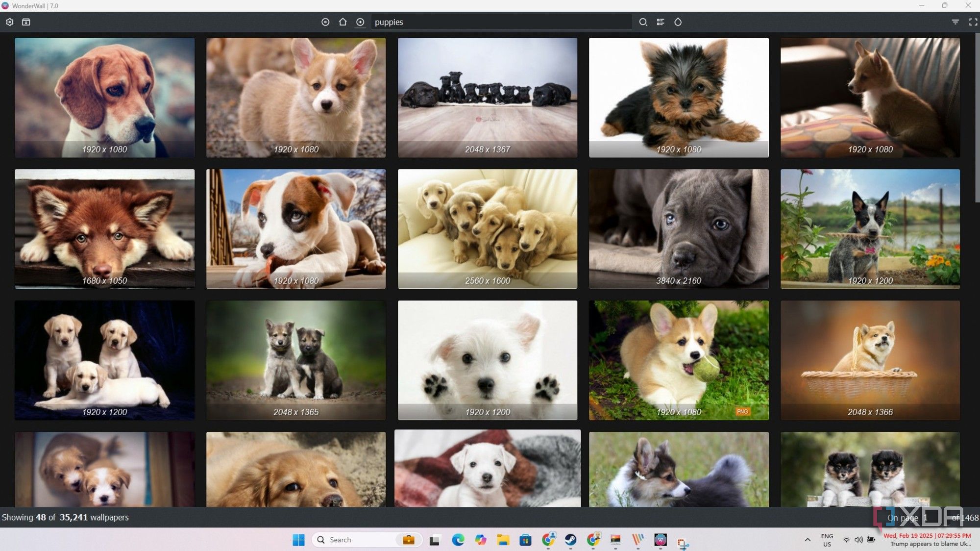Select the two wolf puppies 2048 x 1365
Image resolution: width=980 pixels, height=551 pixels.
296,360
